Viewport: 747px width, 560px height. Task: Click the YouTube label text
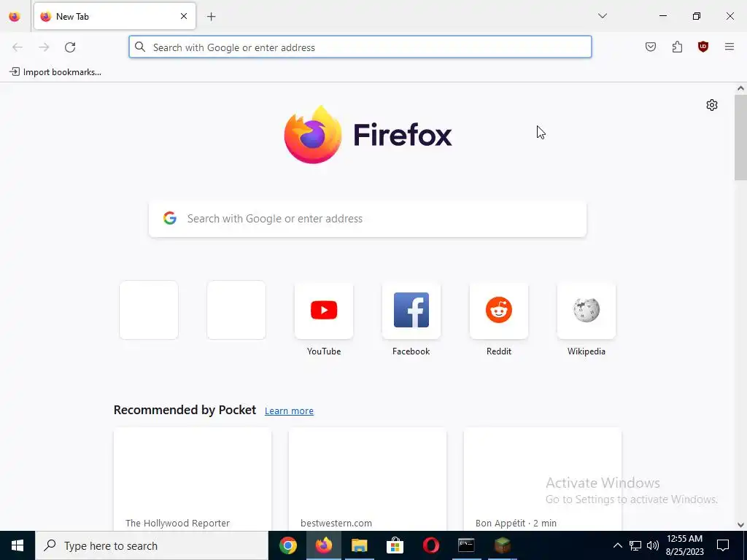pos(324,351)
